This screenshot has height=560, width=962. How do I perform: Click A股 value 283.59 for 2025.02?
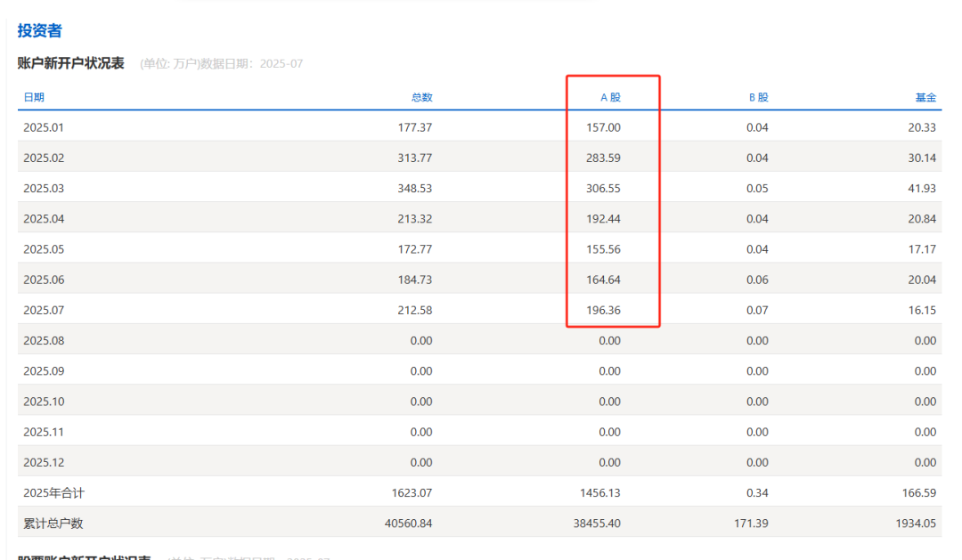[602, 158]
